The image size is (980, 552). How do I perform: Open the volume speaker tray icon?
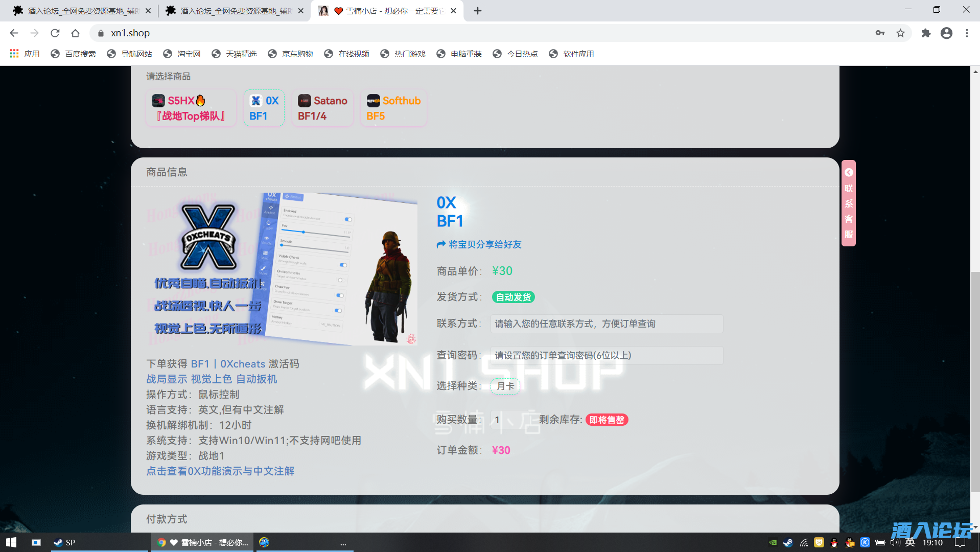click(x=895, y=543)
